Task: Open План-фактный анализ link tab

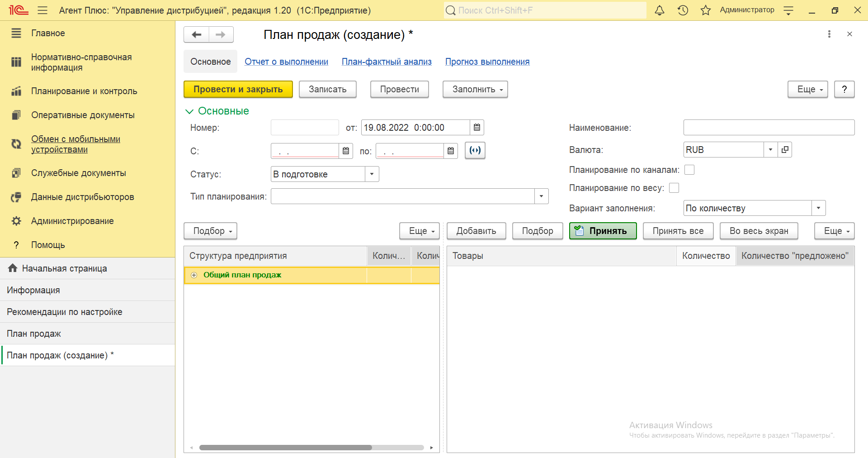Action: point(387,62)
